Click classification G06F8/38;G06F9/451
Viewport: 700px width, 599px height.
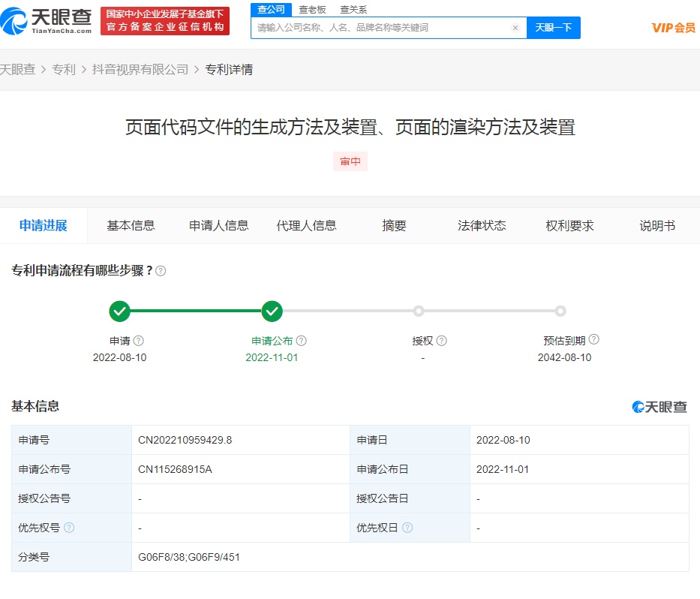point(189,557)
